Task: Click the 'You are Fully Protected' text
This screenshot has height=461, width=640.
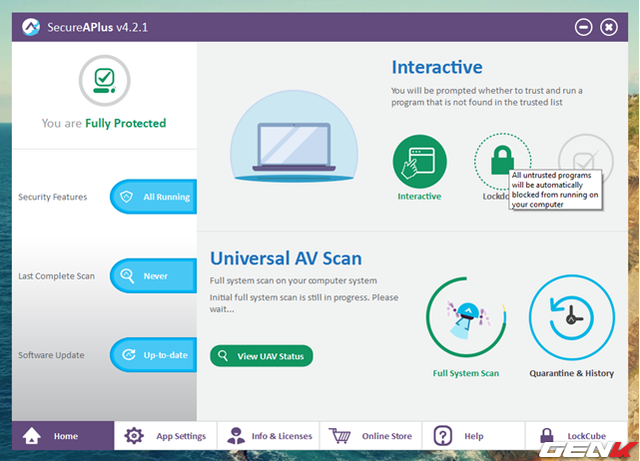Action: pyautogui.click(x=104, y=123)
